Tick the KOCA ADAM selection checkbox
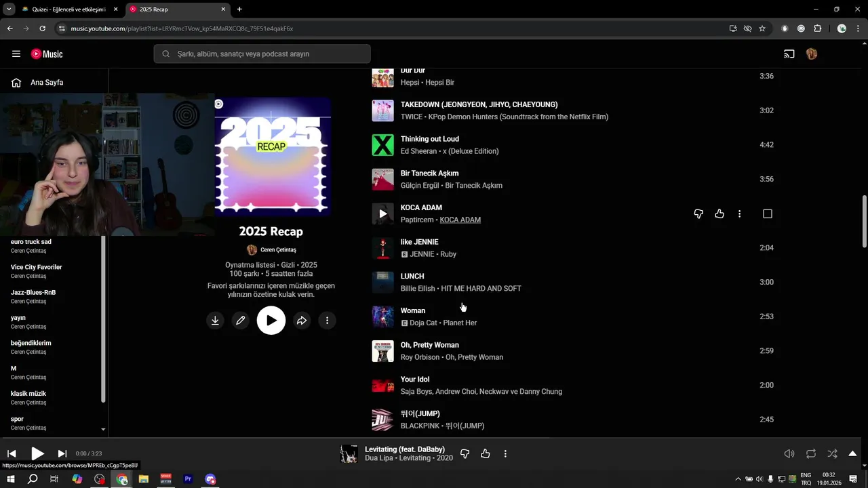Viewport: 868px width, 488px height. click(768, 214)
